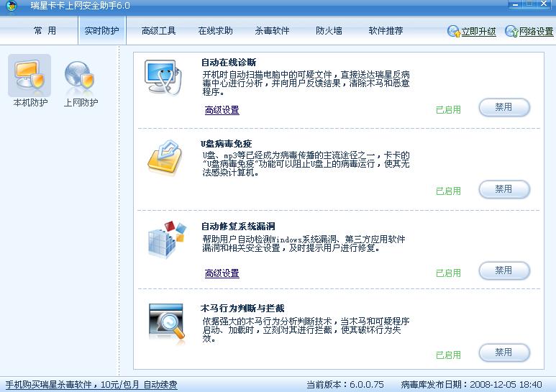The height and width of the screenshot is (392, 556).
Task: Select the 本机防护 label in sidebar
Action: tap(30, 102)
